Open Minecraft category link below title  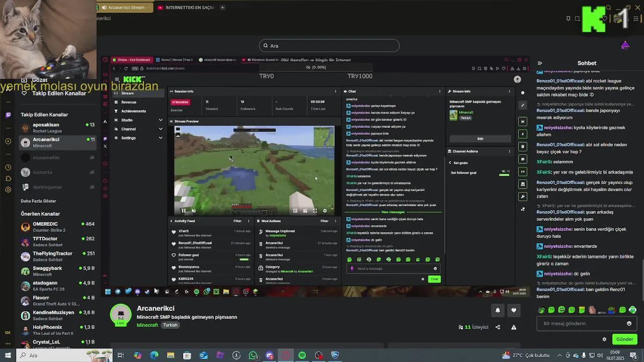147,325
